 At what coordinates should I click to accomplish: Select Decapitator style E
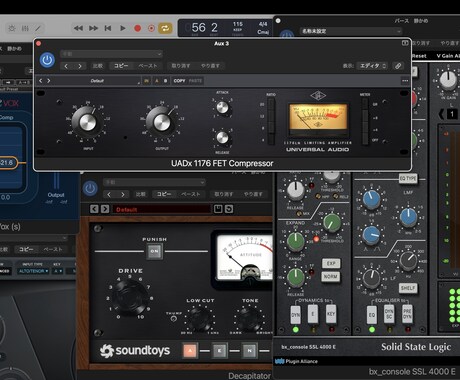click(219, 350)
